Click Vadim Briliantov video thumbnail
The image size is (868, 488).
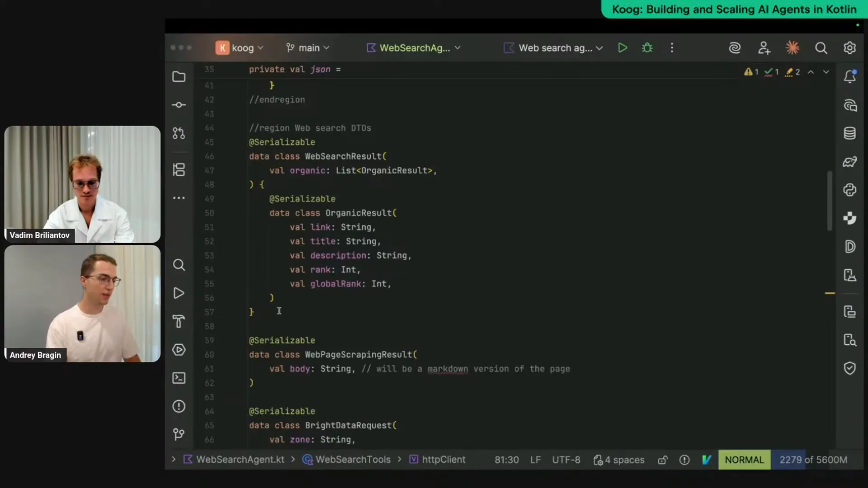click(82, 184)
